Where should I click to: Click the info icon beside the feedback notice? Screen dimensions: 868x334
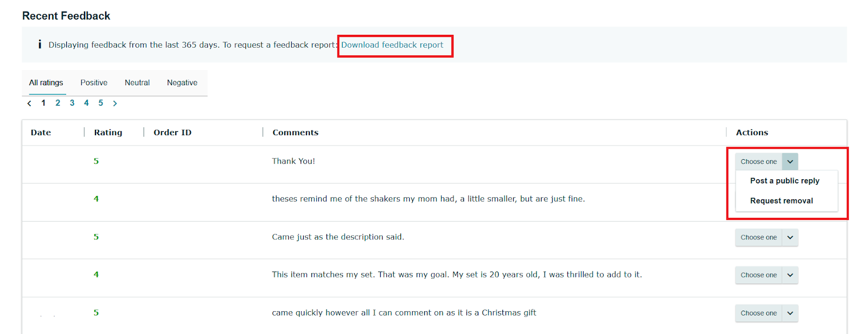[40, 45]
